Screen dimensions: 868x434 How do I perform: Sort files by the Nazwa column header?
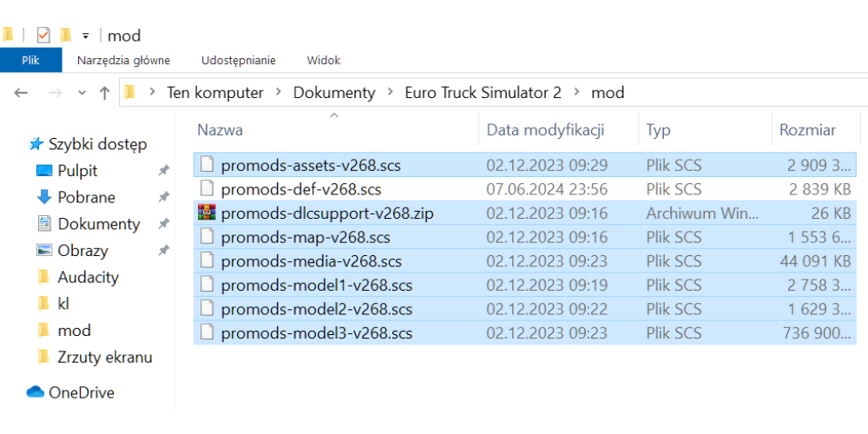pyautogui.click(x=220, y=130)
